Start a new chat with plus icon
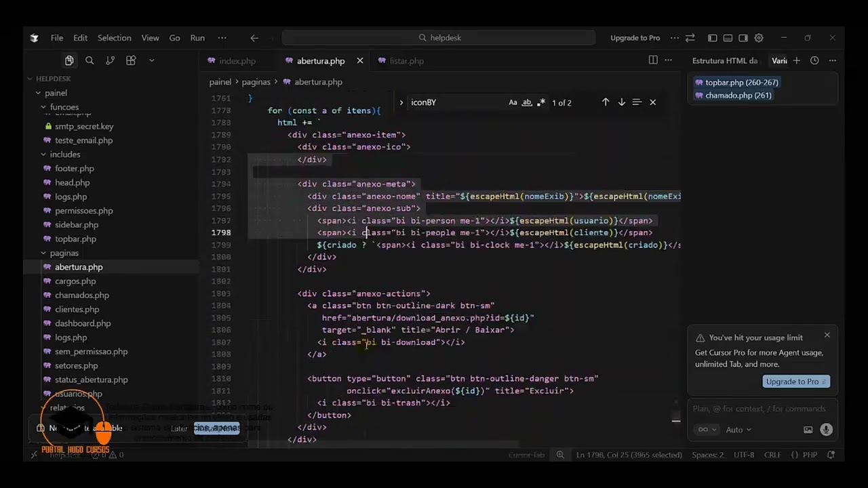 (797, 61)
